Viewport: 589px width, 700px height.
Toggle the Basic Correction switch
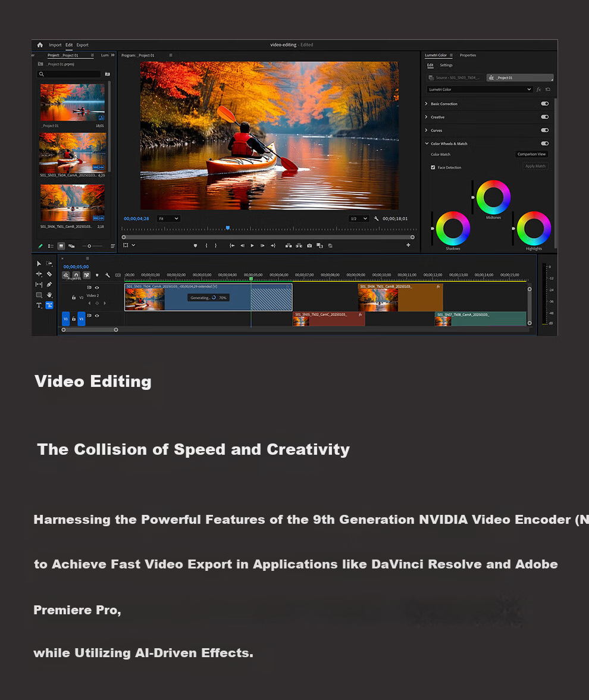[x=545, y=104]
